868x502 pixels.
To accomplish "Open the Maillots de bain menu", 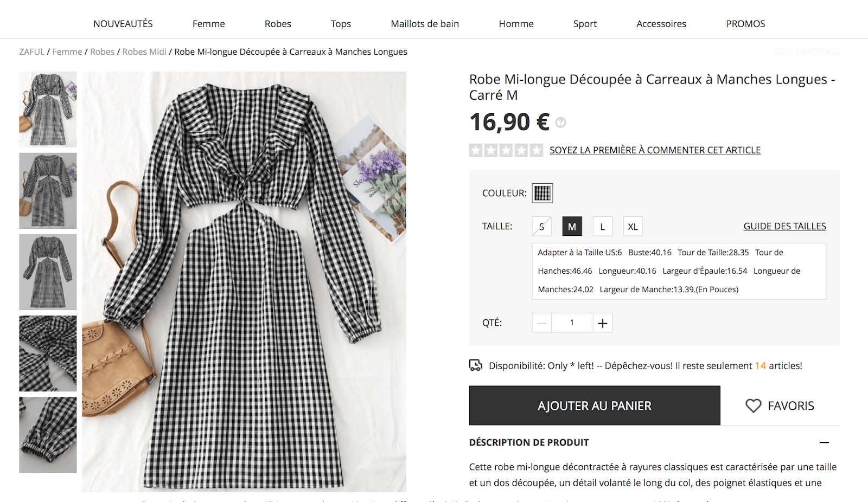I will 425,24.
